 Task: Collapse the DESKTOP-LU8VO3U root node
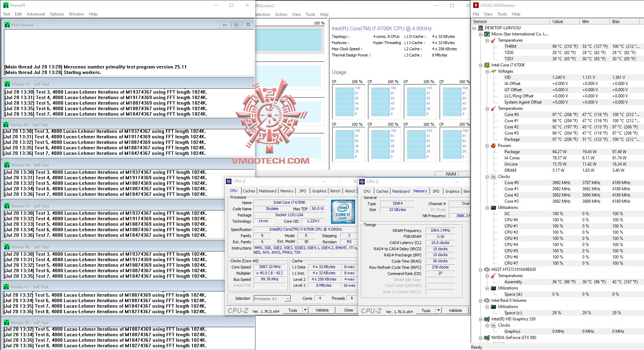[474, 28]
